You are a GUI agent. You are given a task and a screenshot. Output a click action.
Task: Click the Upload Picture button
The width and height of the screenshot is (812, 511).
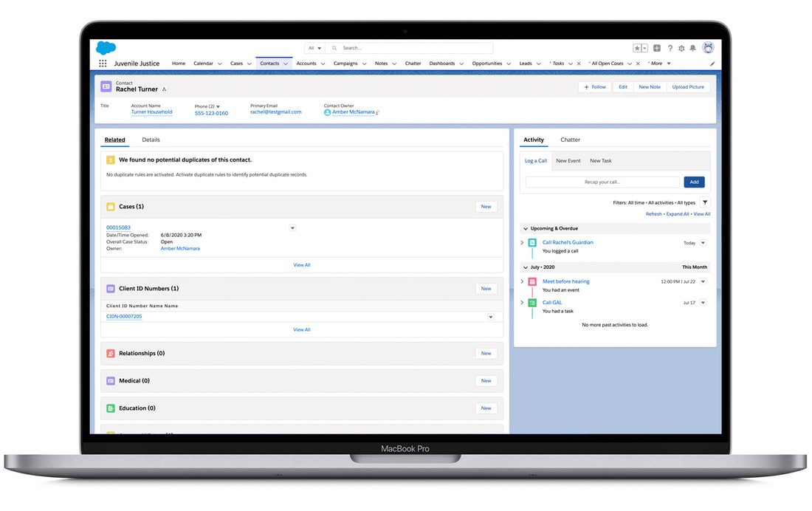click(x=688, y=87)
